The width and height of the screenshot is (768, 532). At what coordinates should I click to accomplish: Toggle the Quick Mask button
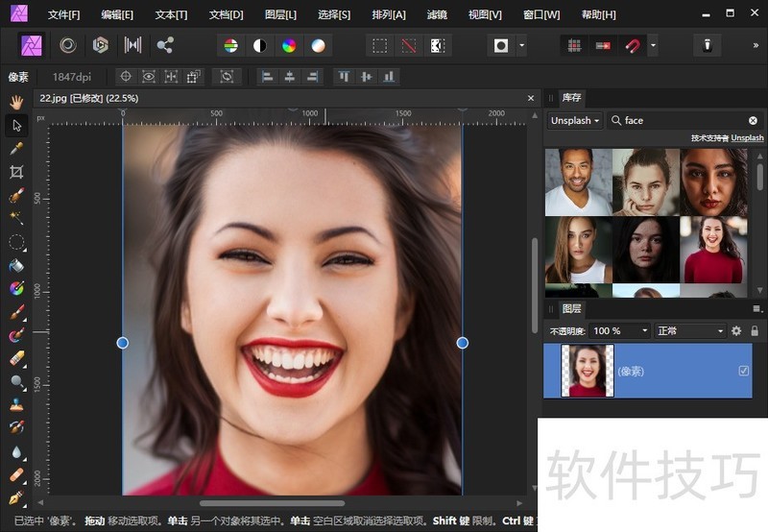tap(500, 46)
